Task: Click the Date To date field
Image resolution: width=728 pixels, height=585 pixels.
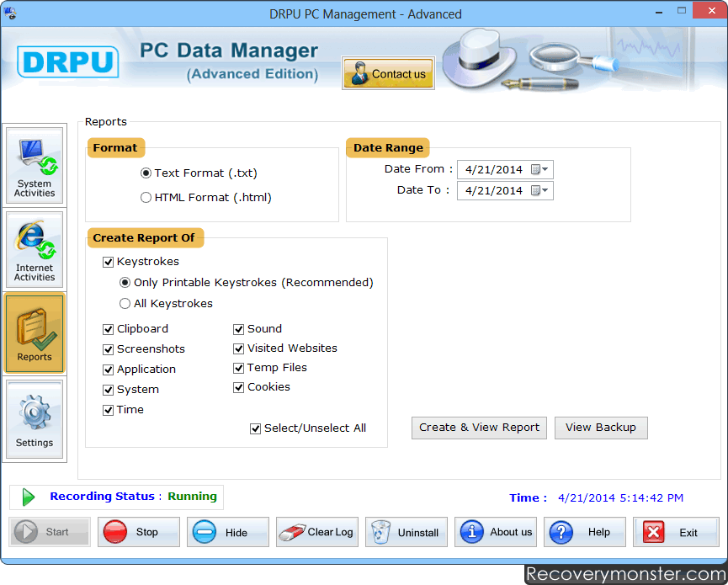Action: pos(505,190)
